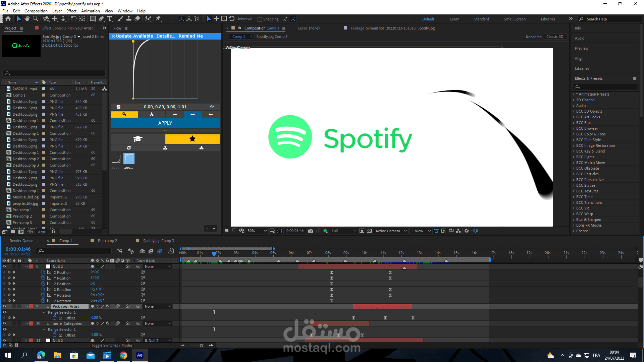Switch to the Pre-comp 2 timeline tab

107,241
